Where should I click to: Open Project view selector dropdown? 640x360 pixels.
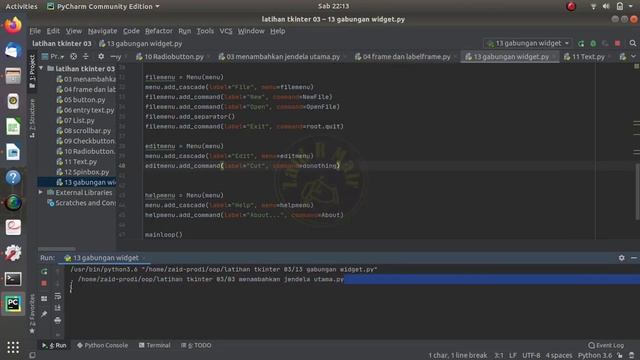coord(53,56)
